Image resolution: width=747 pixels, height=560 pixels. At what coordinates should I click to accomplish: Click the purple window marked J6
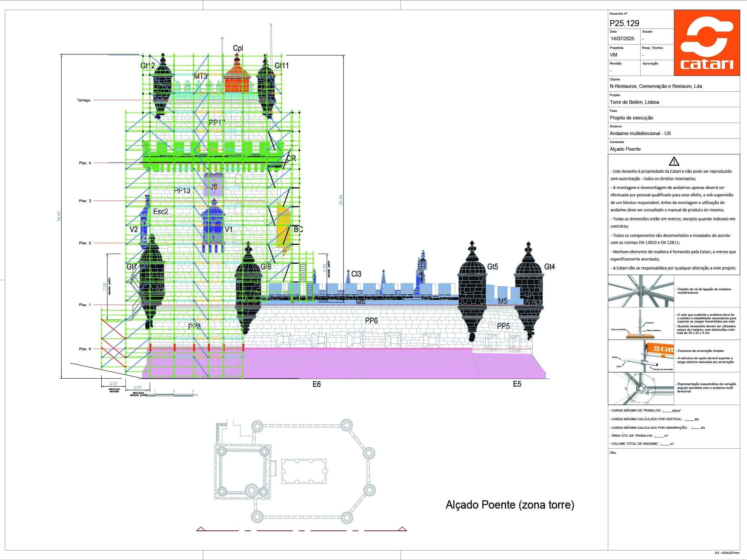click(x=213, y=184)
